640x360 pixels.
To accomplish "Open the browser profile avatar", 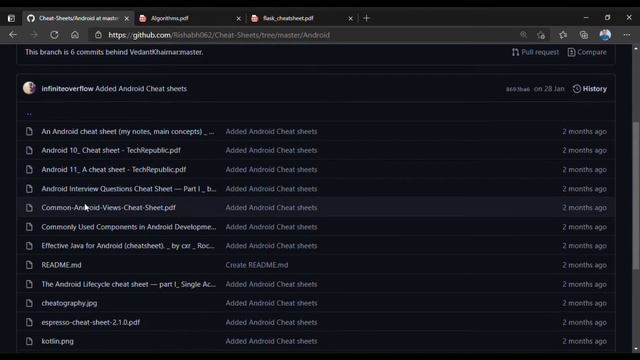I will coord(605,35).
